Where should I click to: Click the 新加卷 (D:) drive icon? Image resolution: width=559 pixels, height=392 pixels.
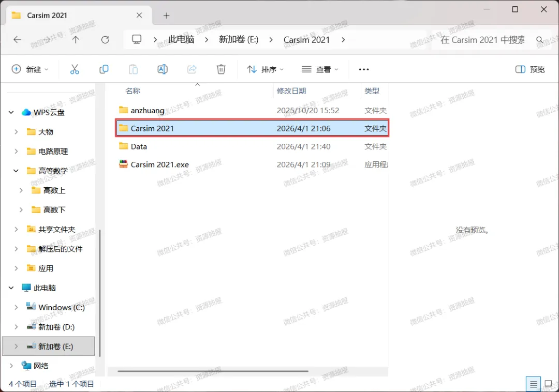(32, 326)
